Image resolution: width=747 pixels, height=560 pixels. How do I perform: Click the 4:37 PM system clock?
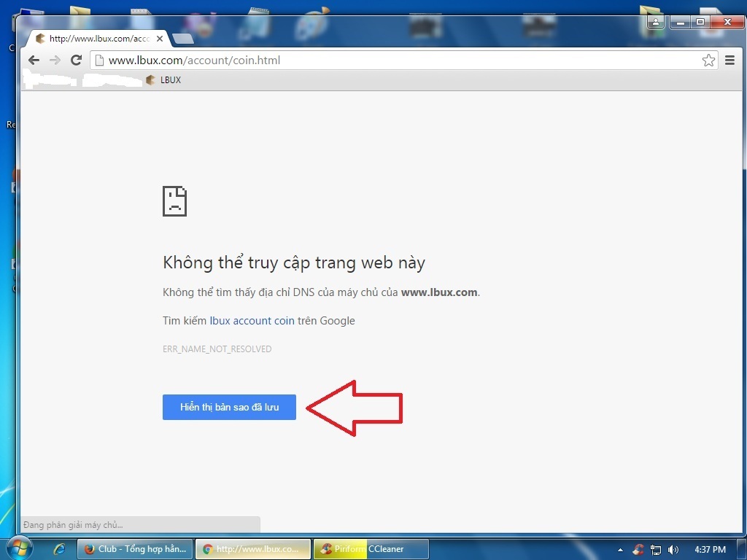[710, 550]
